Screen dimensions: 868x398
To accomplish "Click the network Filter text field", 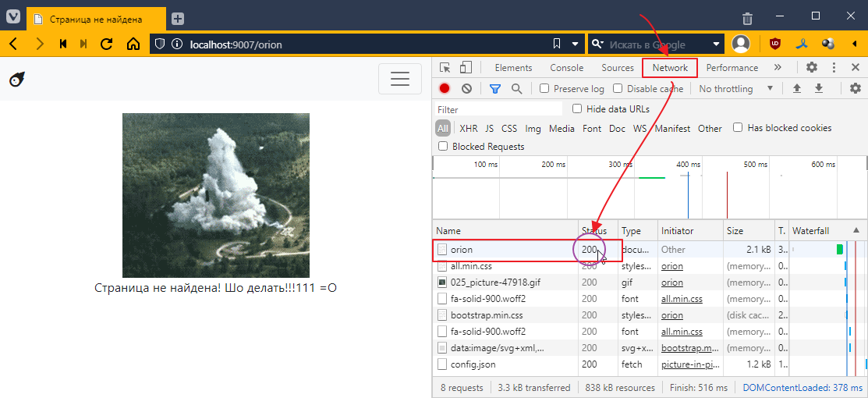I will [498, 110].
